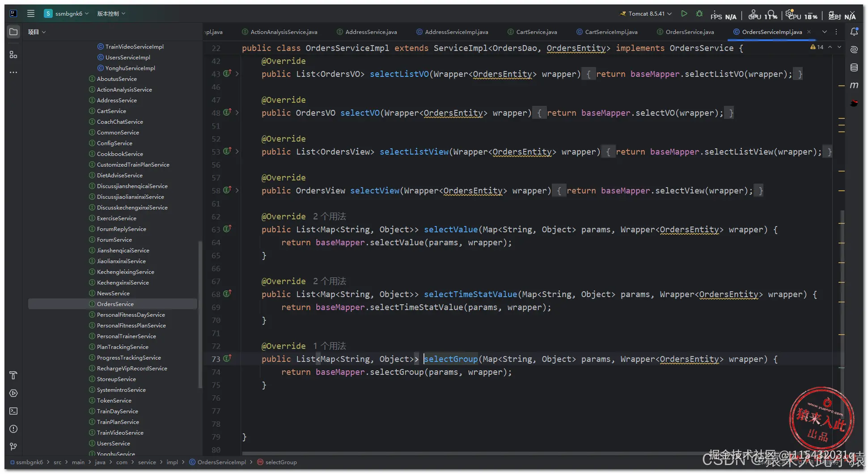Viewport: 868px width, 474px height.
Task: Start debugging with the bug icon
Action: pyautogui.click(x=699, y=13)
